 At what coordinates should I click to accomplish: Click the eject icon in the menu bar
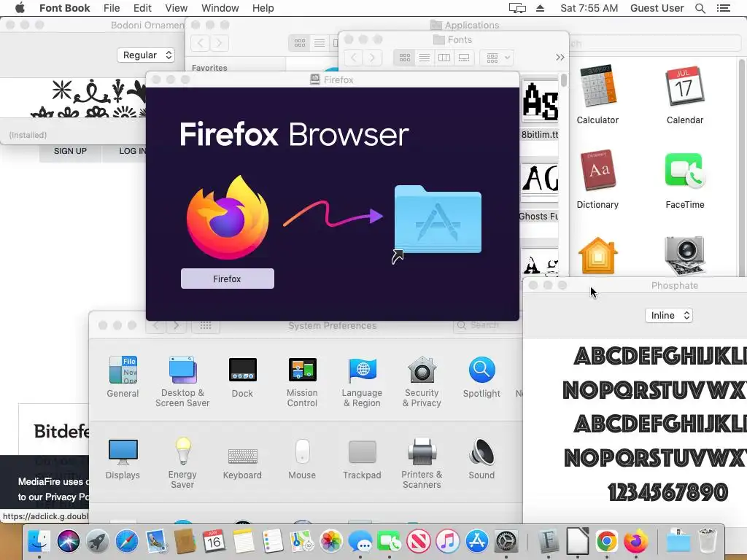tap(540, 8)
